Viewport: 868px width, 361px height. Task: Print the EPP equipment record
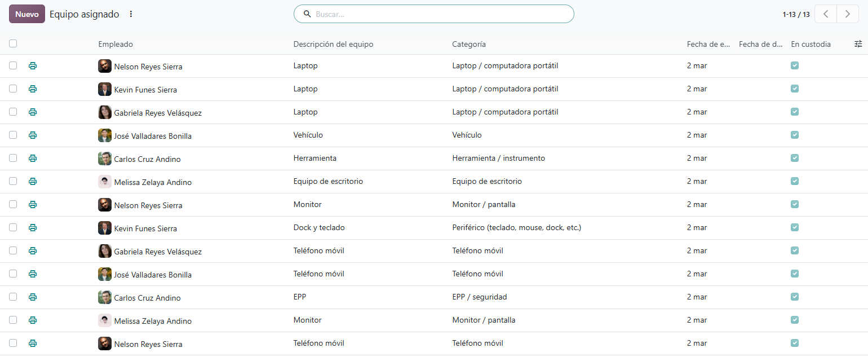33,297
